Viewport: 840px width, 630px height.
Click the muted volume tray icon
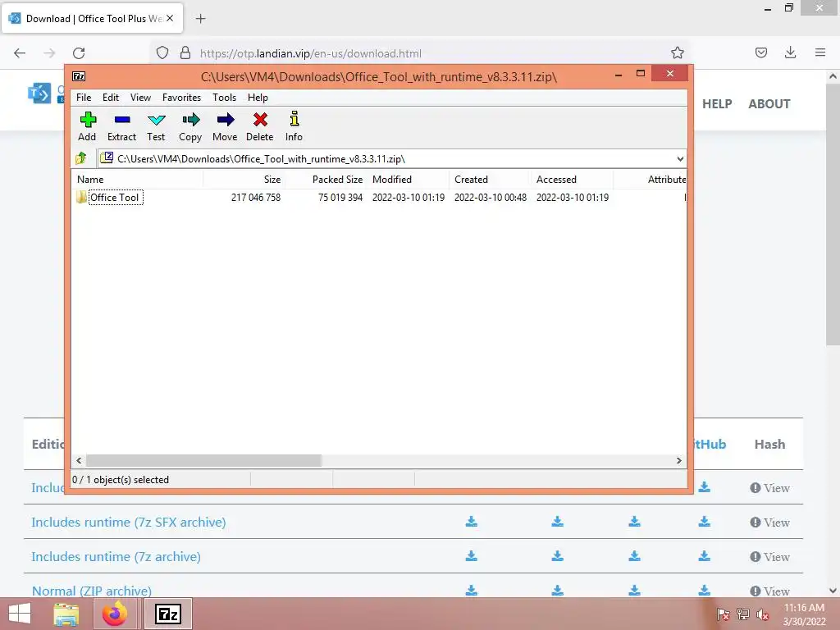click(x=762, y=614)
